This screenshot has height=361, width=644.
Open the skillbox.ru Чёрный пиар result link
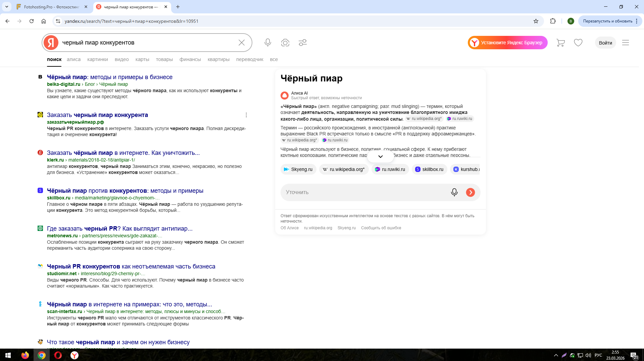click(x=125, y=191)
